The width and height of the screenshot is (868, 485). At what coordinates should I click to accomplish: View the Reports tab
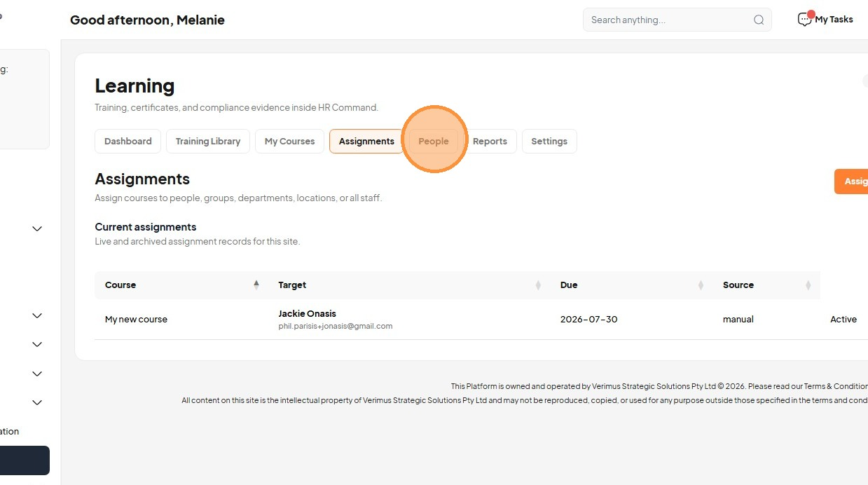coord(490,141)
